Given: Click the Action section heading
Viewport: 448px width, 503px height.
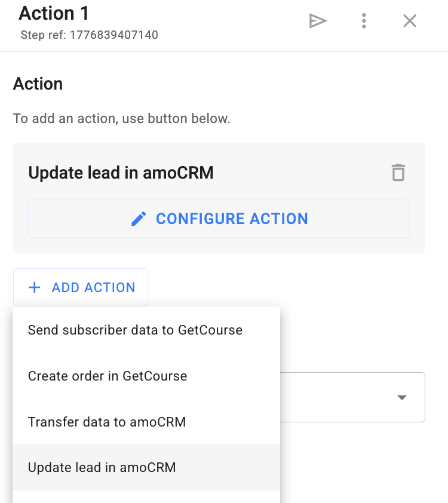Looking at the screenshot, I should tap(38, 84).
